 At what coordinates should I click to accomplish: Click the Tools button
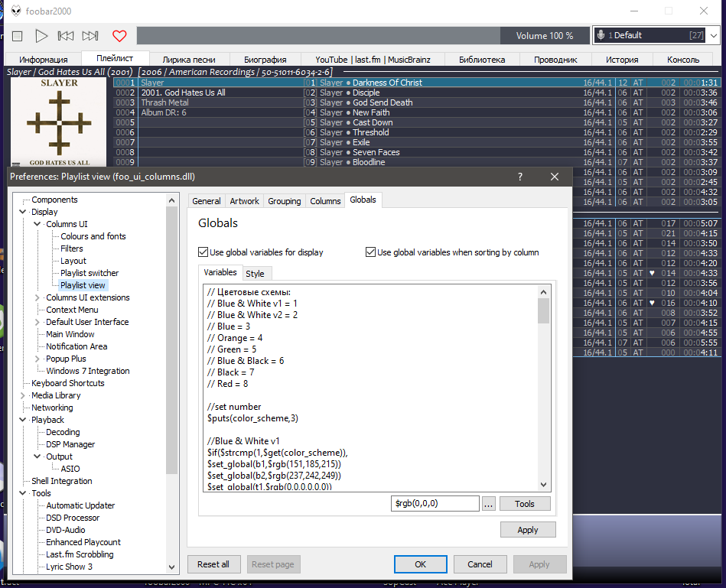[525, 504]
